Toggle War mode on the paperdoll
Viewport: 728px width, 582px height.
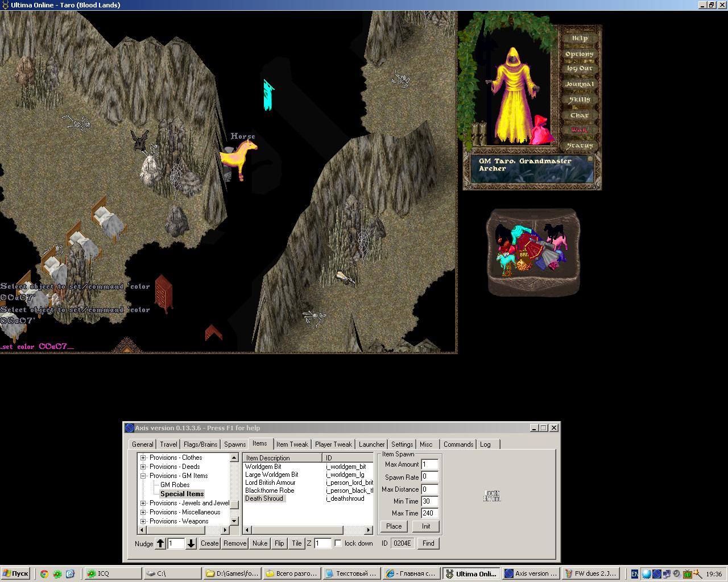580,130
